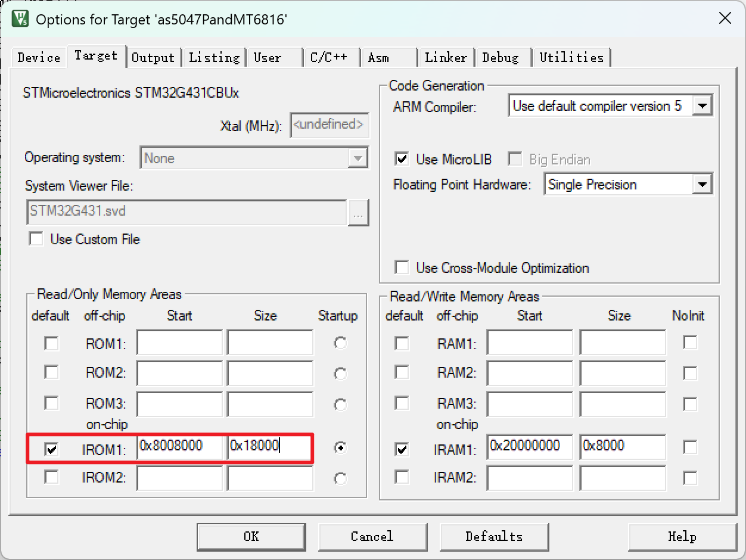Click the IROM2 Size field
Viewport: 746px width, 560px height.
(270, 478)
